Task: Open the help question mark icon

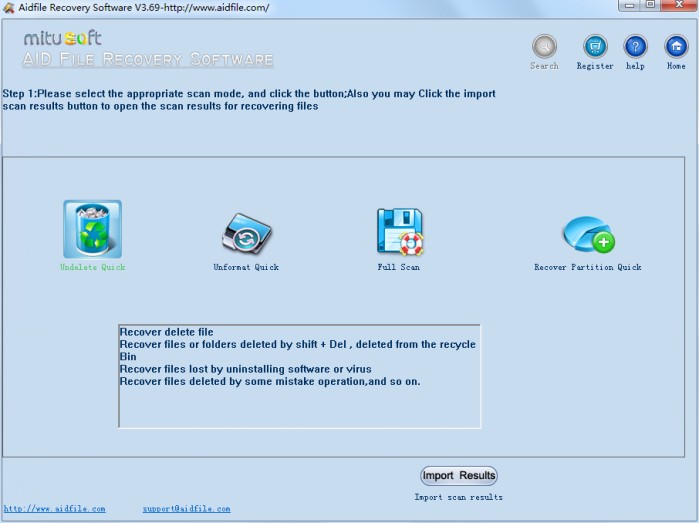Action: click(635, 46)
